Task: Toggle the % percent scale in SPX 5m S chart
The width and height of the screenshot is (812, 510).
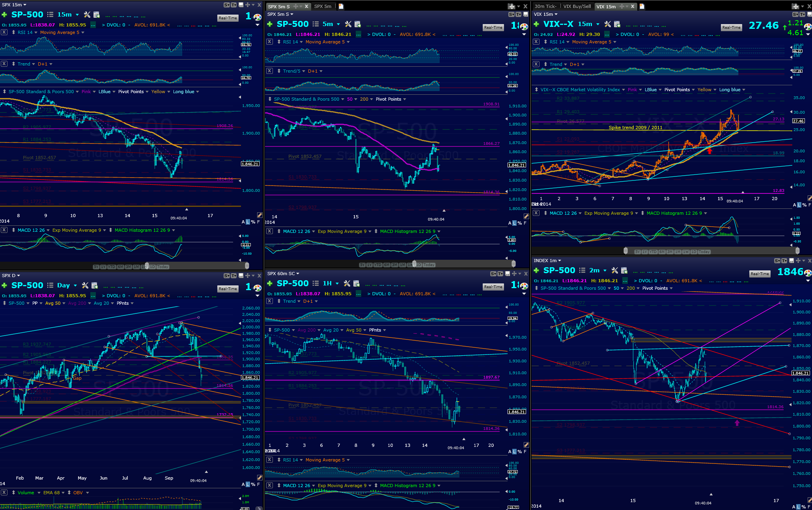Action: 519,223
